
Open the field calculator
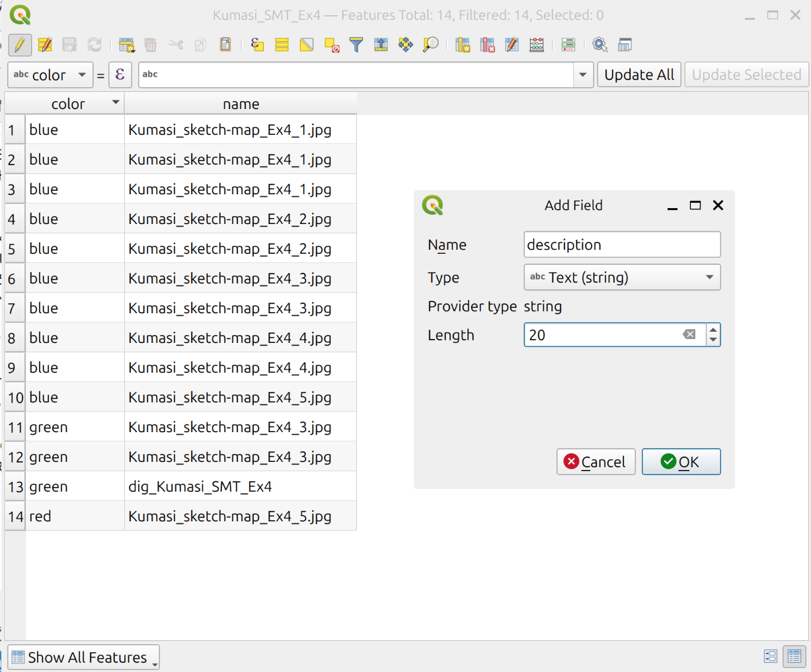[x=537, y=45]
